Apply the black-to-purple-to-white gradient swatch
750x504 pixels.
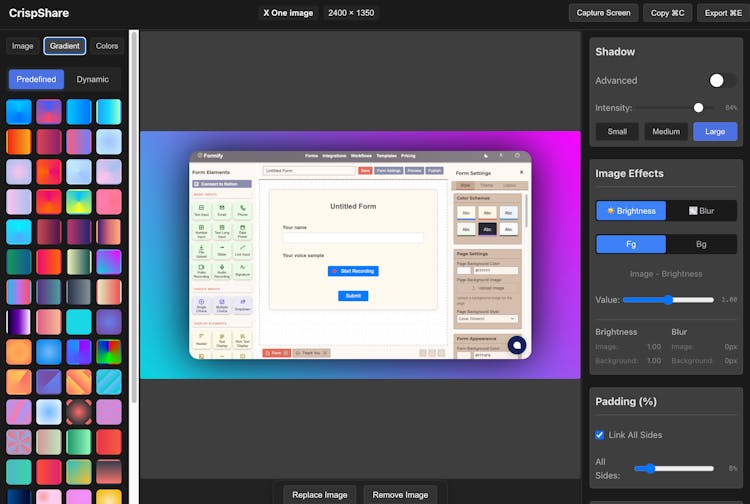19,322
